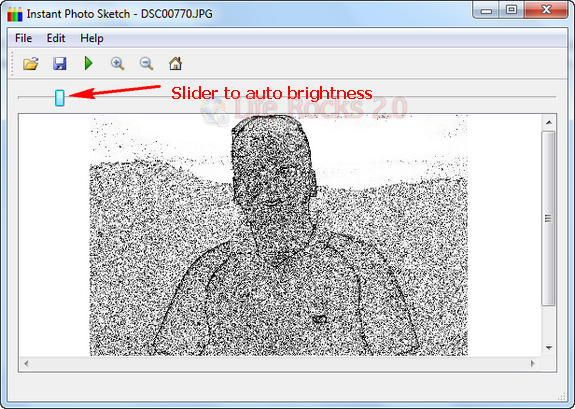575x409 pixels.
Task: Maximize the Instant Photo Sketch window
Action: (512, 10)
